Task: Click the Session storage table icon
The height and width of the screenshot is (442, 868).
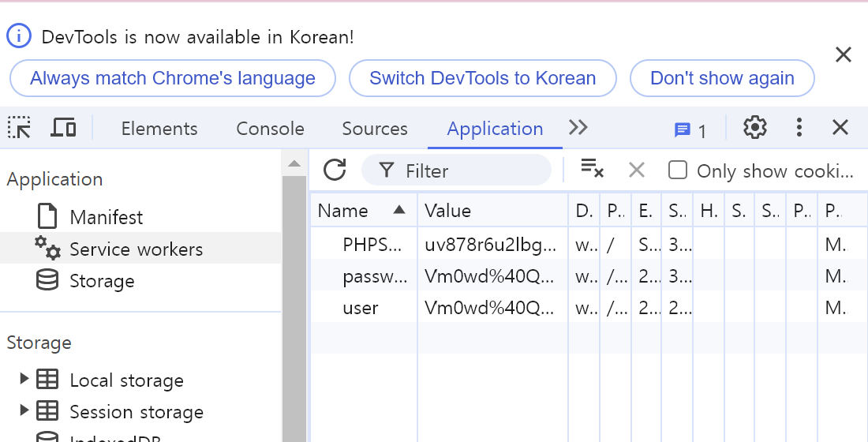Action: 47,411
